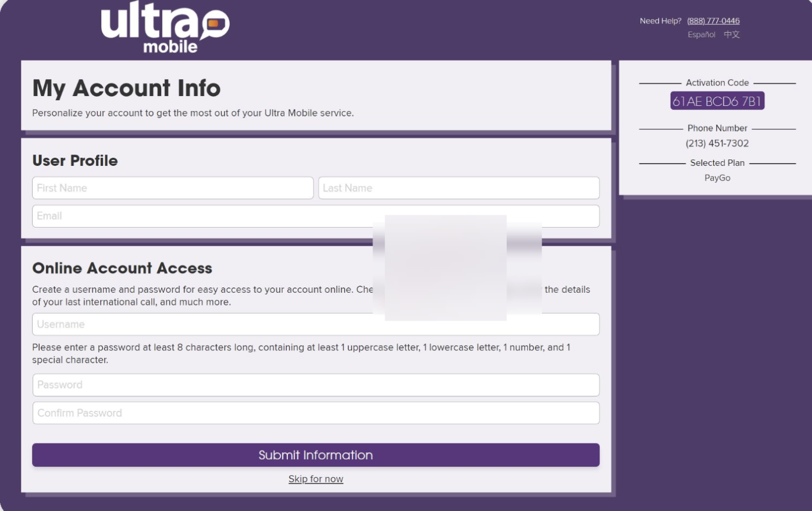This screenshot has height=511, width=812.
Task: Click the Last Name field
Action: coord(459,188)
